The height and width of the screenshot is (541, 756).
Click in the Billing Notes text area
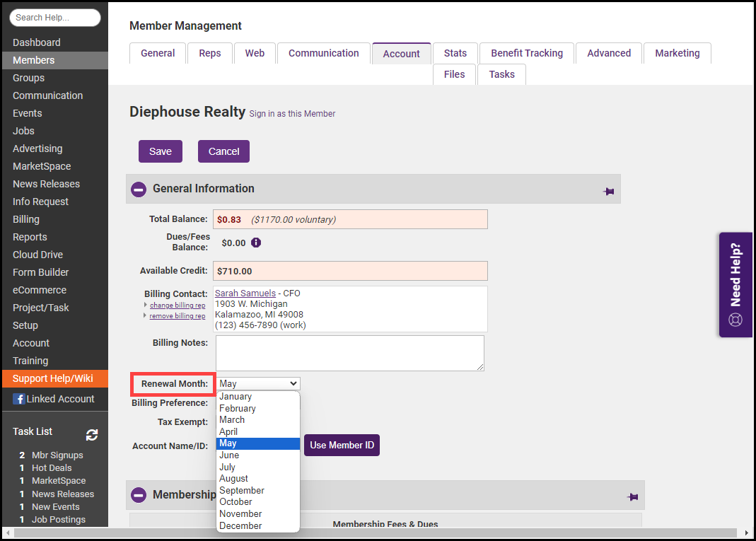[x=349, y=352]
